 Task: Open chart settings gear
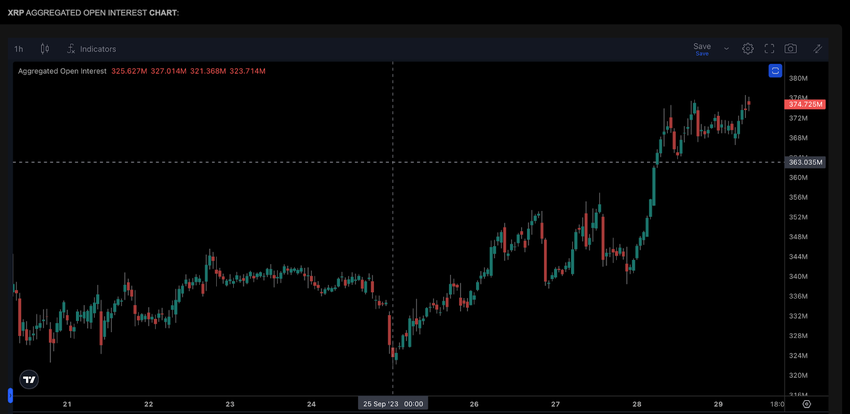tap(748, 49)
